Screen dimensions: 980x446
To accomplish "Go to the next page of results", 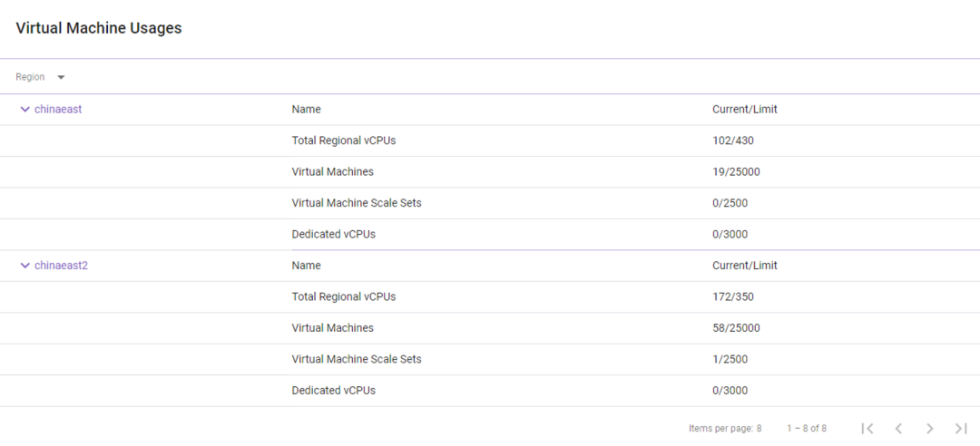I will (x=929, y=428).
